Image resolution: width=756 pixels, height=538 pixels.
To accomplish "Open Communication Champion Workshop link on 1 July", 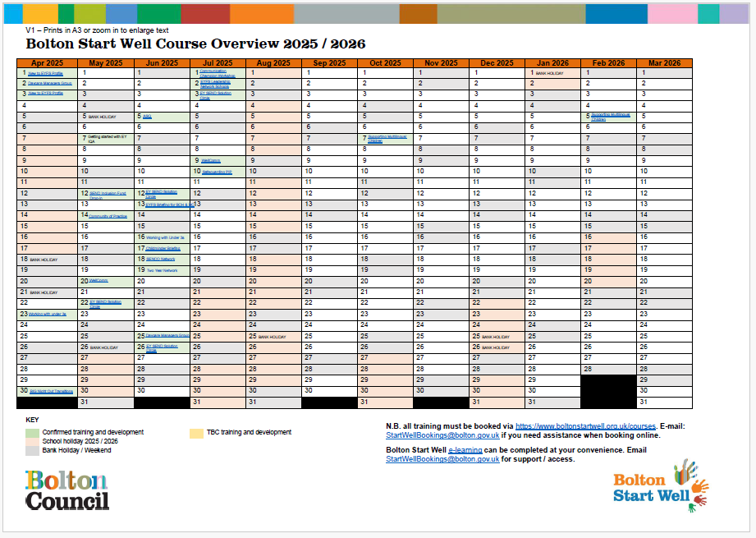I will (218, 73).
